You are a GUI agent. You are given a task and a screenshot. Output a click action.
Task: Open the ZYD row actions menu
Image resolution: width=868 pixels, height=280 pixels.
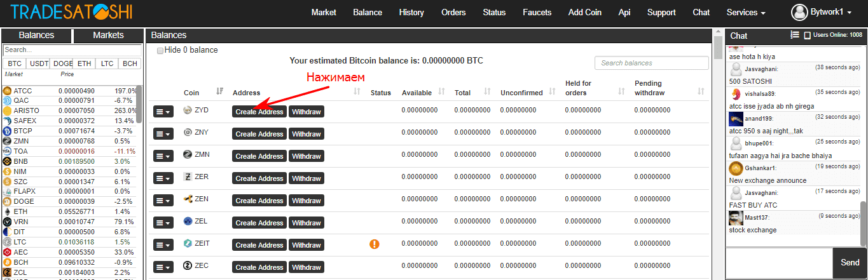click(163, 112)
